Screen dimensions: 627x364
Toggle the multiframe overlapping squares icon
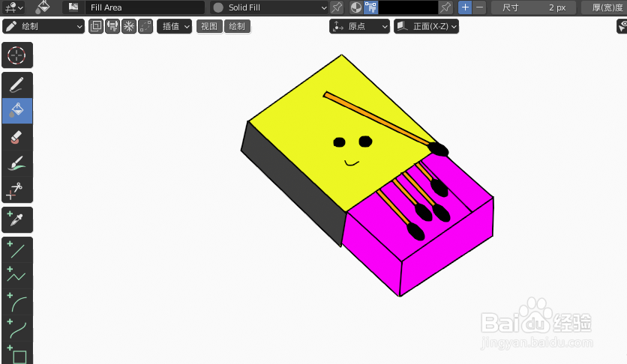pyautogui.click(x=96, y=26)
